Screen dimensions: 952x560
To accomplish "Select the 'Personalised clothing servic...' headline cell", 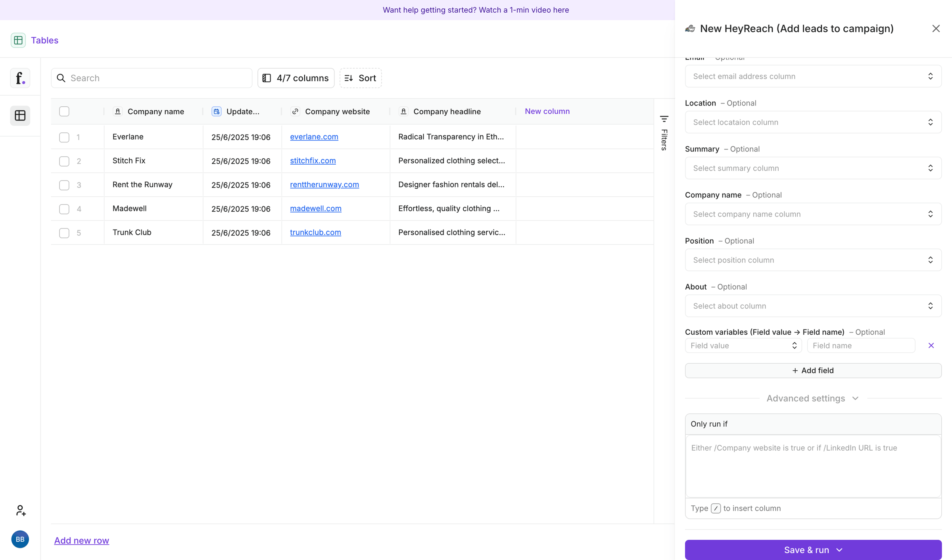I will pos(453,232).
